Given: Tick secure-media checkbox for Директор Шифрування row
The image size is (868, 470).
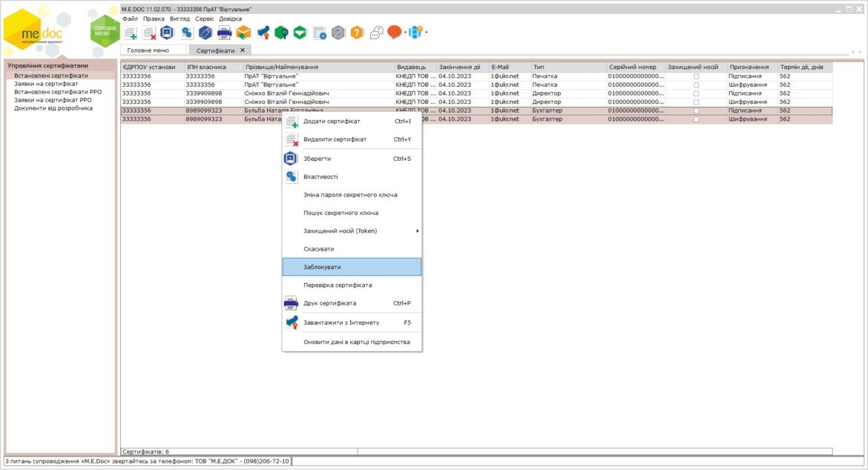Looking at the screenshot, I should point(697,102).
